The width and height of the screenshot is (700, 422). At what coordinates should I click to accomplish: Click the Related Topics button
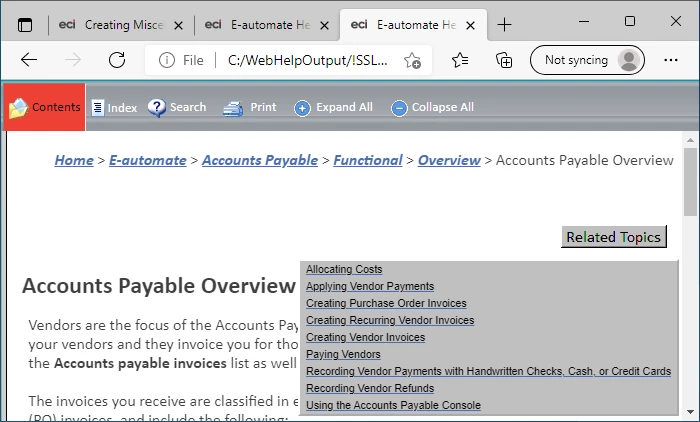(613, 237)
